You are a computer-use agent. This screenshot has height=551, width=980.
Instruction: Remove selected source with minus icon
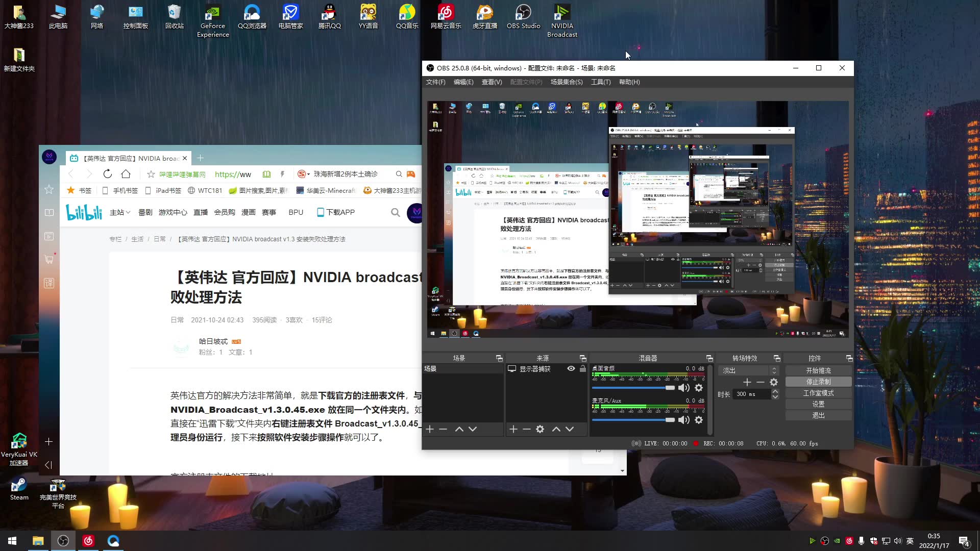[527, 429]
